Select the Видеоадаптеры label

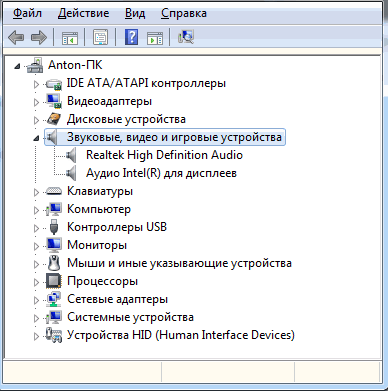pyautogui.click(x=109, y=101)
